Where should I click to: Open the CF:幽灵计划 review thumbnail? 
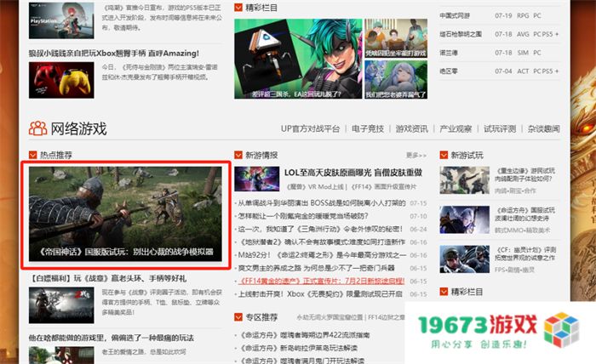pyautogui.click(x=465, y=259)
